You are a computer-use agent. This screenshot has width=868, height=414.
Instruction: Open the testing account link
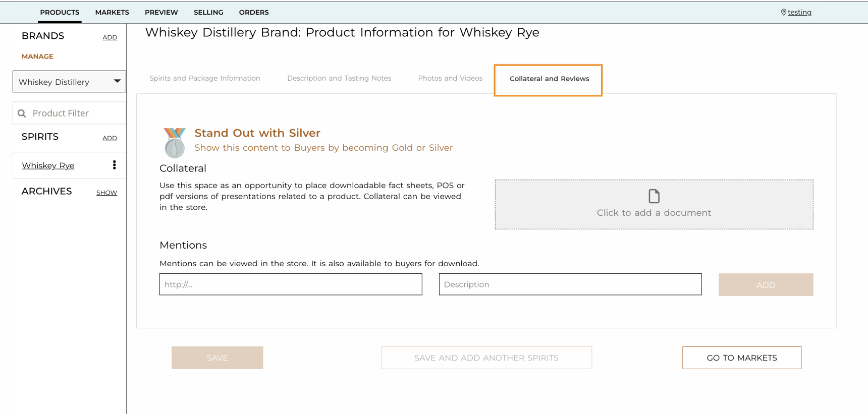coord(799,12)
